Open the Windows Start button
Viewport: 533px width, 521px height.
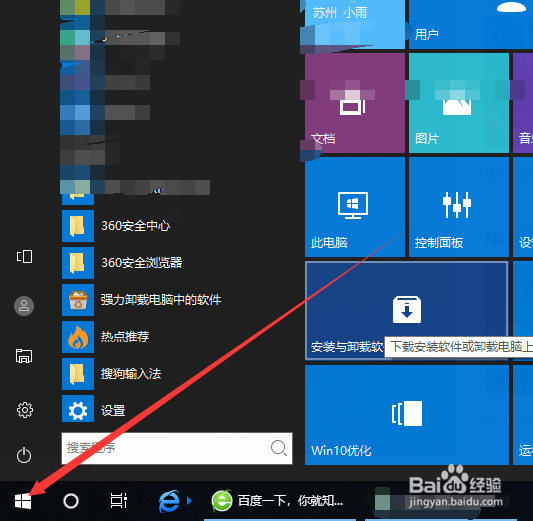point(23,501)
